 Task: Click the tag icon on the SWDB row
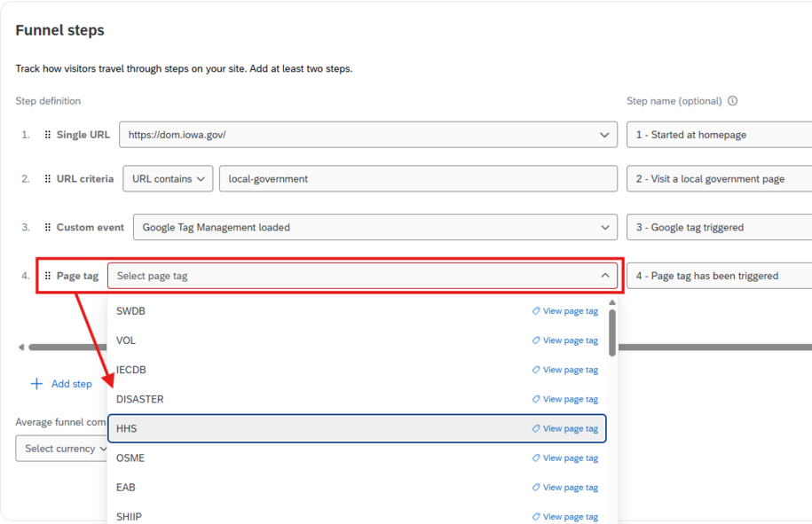(x=536, y=310)
